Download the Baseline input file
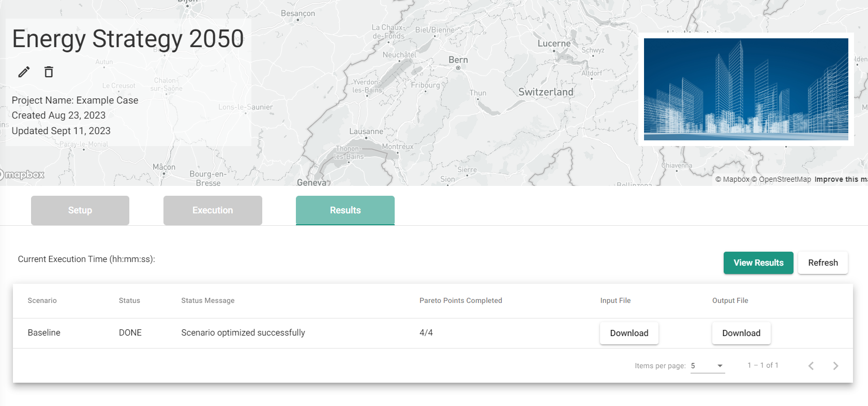Image resolution: width=868 pixels, height=406 pixels. (x=629, y=333)
